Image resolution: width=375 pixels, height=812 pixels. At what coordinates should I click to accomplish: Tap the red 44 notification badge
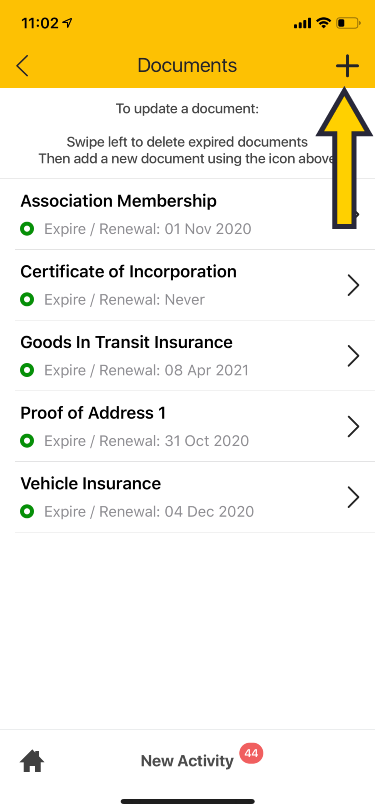[x=251, y=753]
